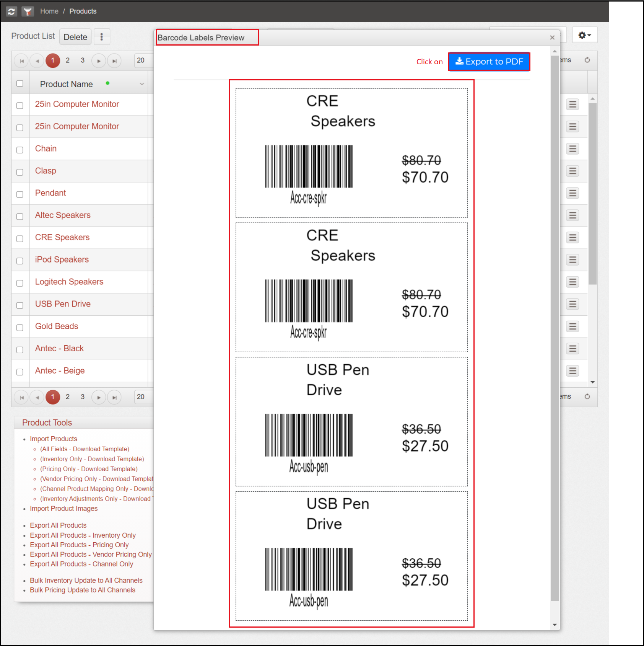
Task: Click the top grid refresh icon
Action: tap(587, 60)
